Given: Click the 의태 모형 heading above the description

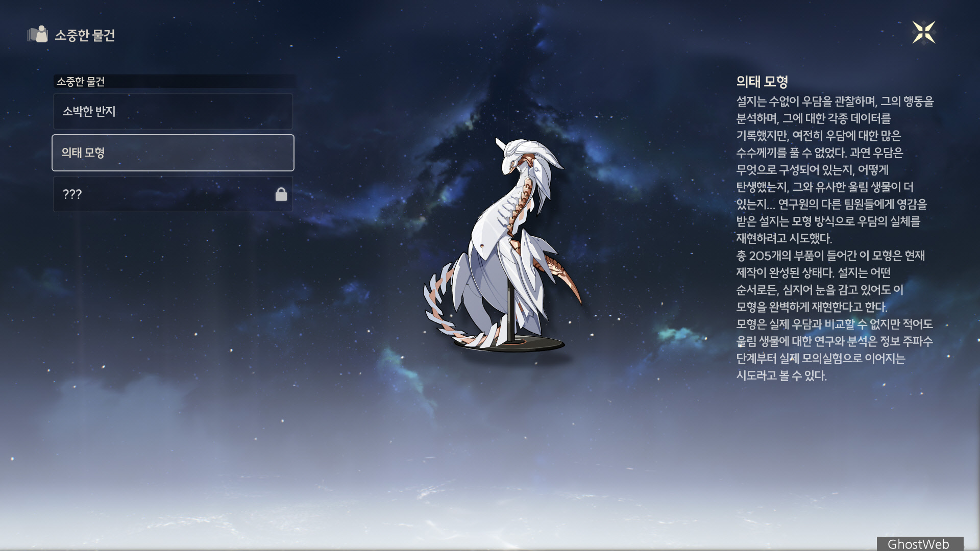Looking at the screenshot, I should point(762,82).
